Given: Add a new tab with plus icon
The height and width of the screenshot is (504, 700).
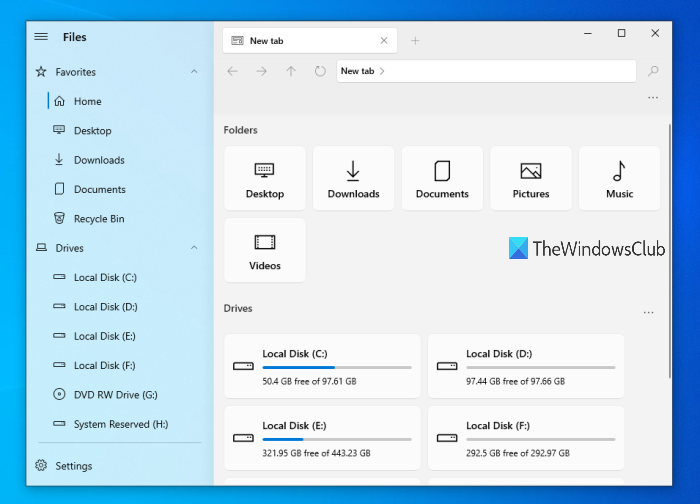Looking at the screenshot, I should click(x=415, y=41).
